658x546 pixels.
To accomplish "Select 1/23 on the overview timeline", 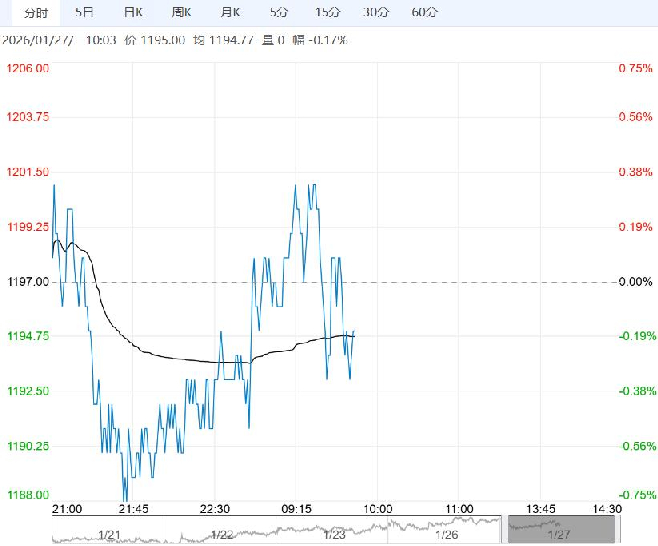I will pos(333,535).
